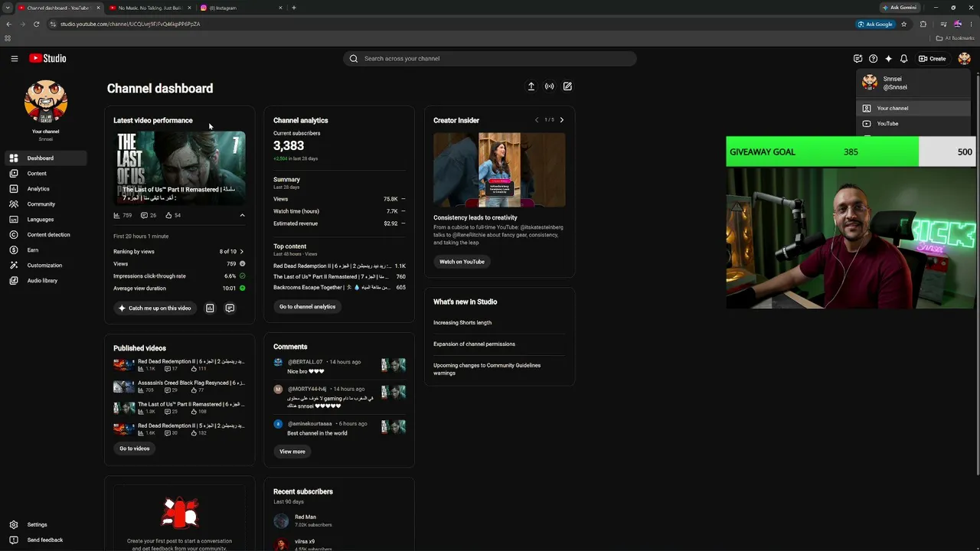
Task: Open The Last of Us latest video thumbnail
Action: click(180, 168)
